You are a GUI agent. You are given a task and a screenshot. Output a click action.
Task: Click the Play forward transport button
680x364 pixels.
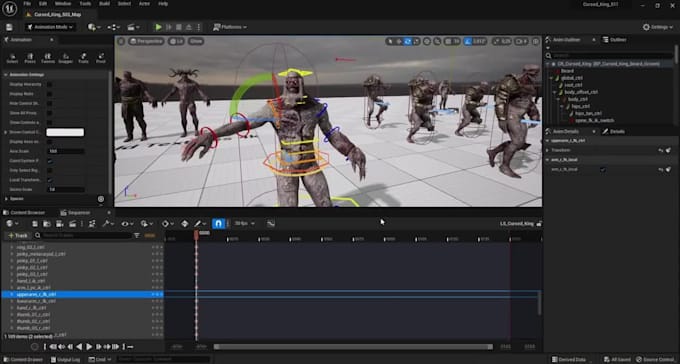[x=89, y=347]
